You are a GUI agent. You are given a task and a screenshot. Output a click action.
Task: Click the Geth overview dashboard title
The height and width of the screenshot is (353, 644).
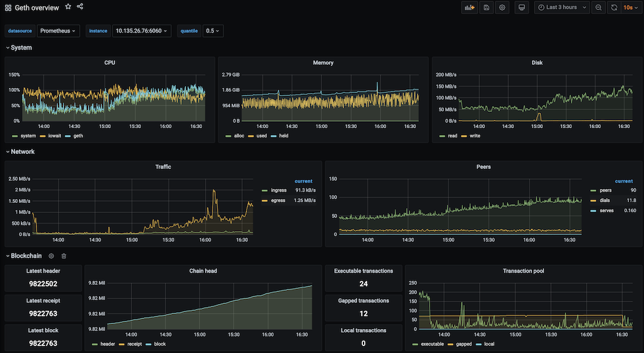coord(37,8)
